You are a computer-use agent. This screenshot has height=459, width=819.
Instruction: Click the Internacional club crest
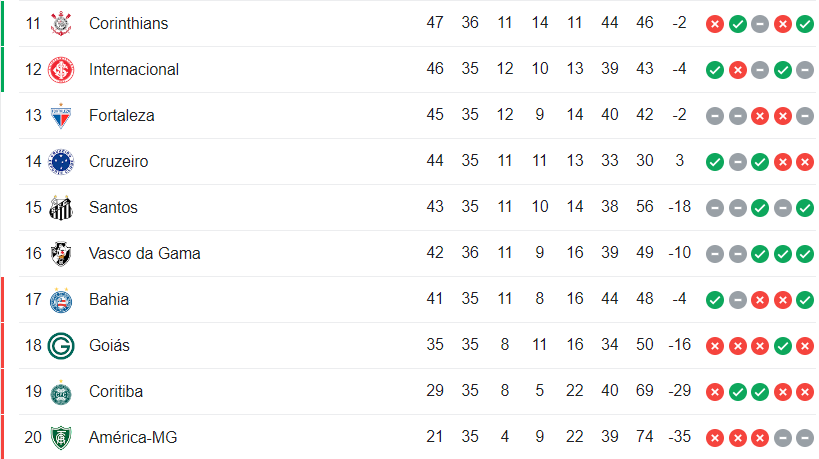[61, 69]
